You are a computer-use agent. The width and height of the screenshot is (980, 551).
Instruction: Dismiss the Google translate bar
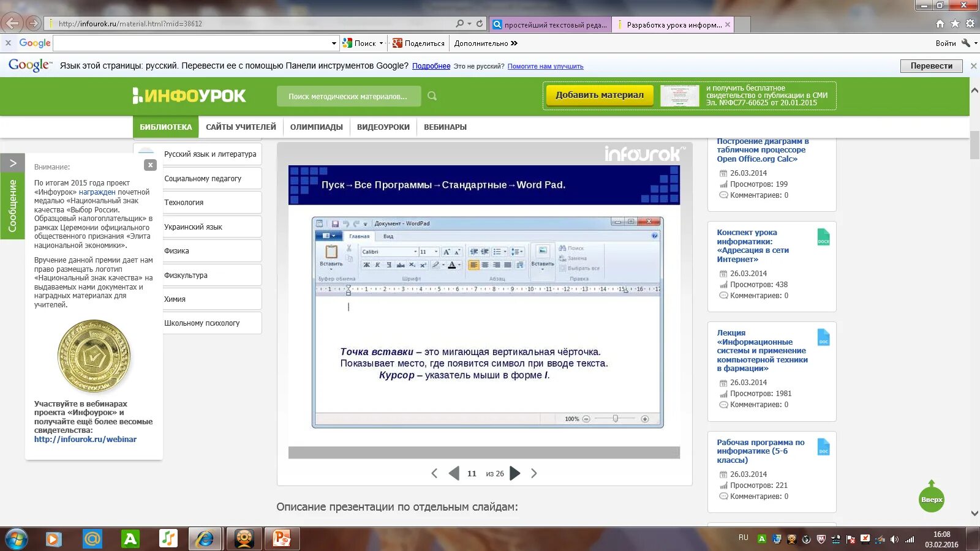point(973,66)
